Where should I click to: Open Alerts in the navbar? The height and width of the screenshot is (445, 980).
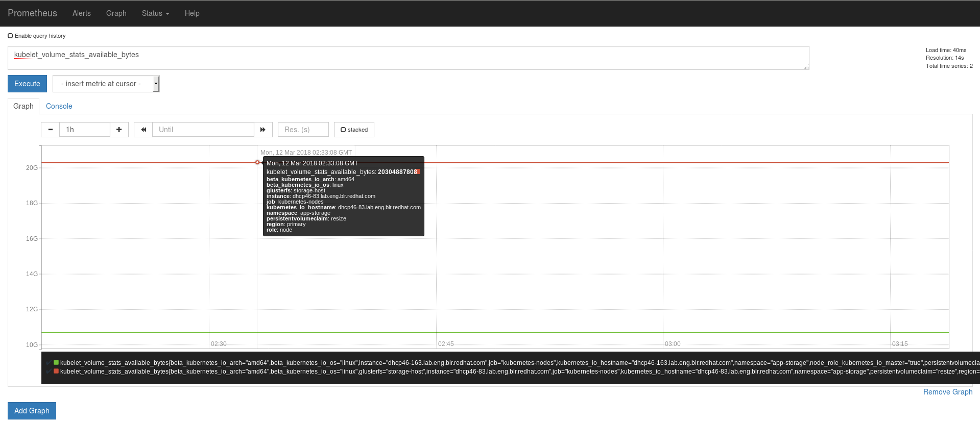point(82,13)
